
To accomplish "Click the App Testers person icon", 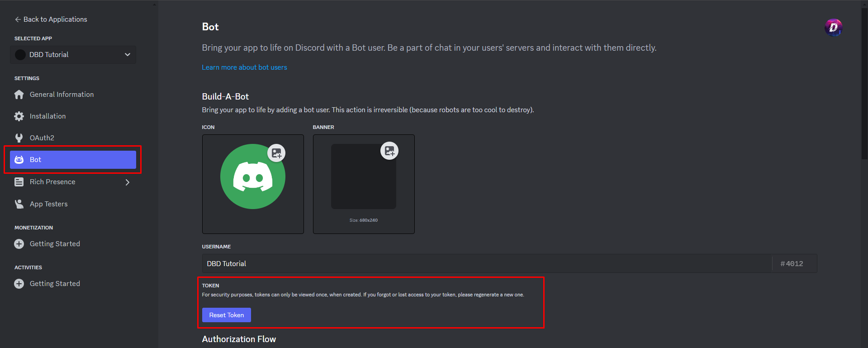I will tap(19, 204).
